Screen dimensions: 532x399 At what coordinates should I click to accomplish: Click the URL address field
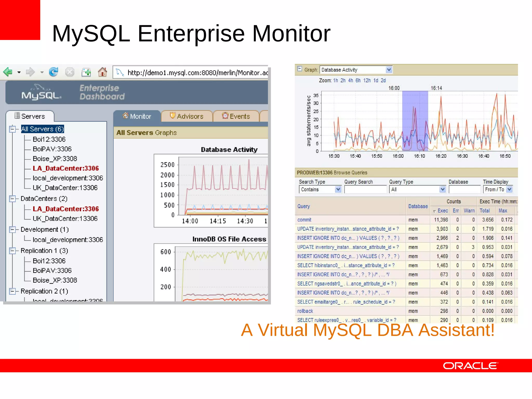[x=191, y=72]
